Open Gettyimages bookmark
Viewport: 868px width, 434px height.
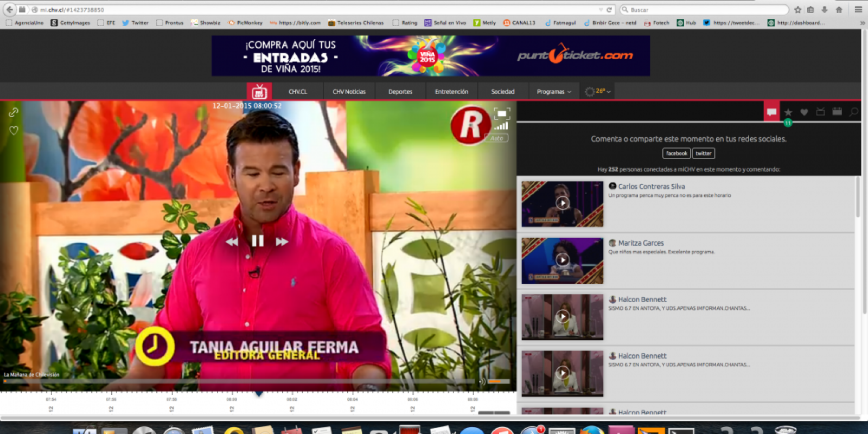71,23
